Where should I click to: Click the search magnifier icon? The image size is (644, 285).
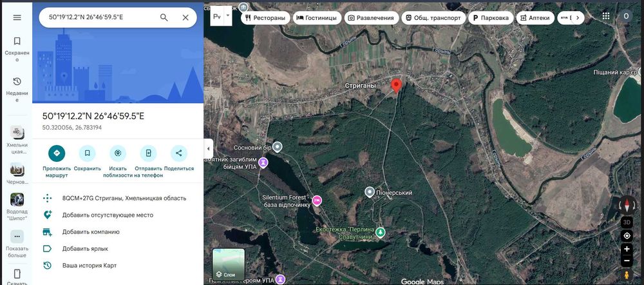coord(164,17)
